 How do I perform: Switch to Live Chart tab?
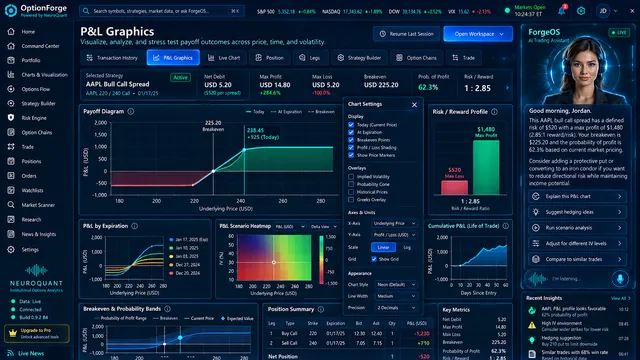224,58
